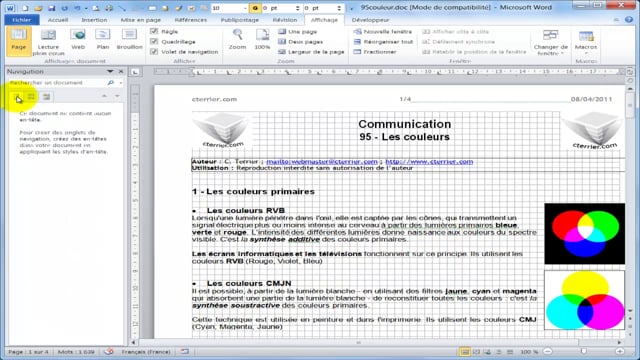640x360 pixels.
Task: Open a Nouvelle fenêtre
Action: (x=383, y=31)
